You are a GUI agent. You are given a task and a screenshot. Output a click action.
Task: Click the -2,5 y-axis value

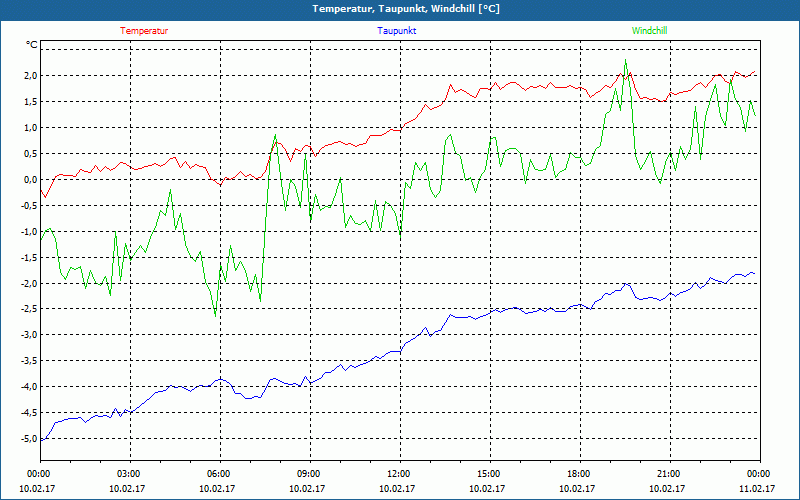(x=30, y=309)
